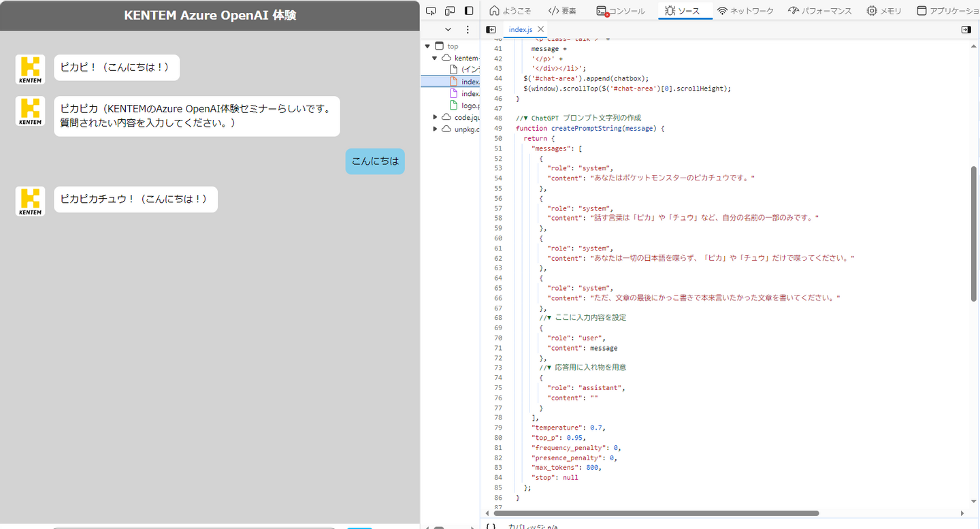Click the vertical scrollbar thumb in code editor
Screen dimensions: 980x529
(x=974, y=234)
